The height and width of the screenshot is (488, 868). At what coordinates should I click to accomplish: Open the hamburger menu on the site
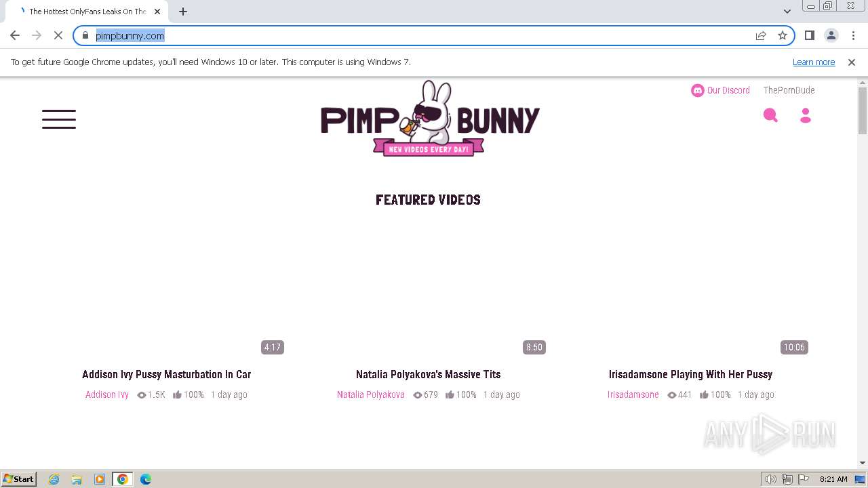tap(59, 119)
